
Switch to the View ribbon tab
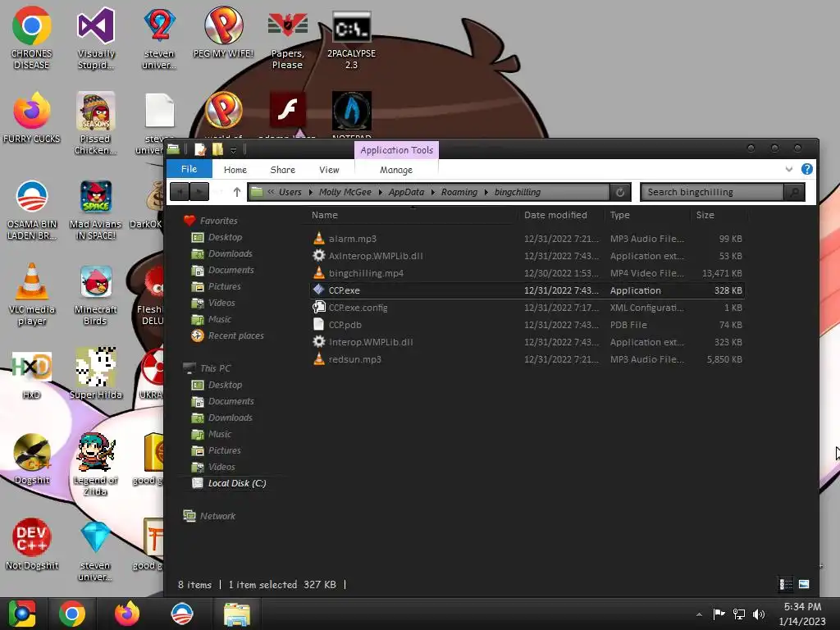point(329,170)
